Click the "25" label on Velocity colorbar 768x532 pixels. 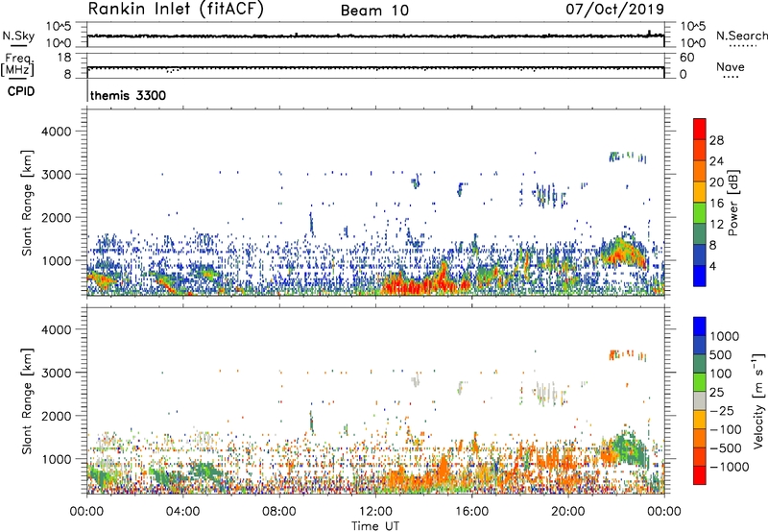coord(716,393)
